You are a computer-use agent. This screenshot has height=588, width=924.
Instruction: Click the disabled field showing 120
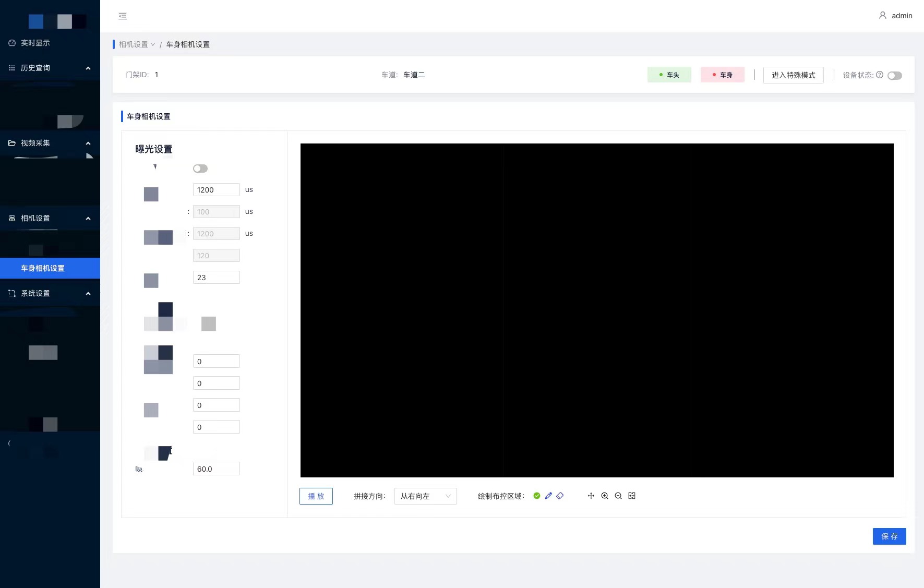coord(217,256)
